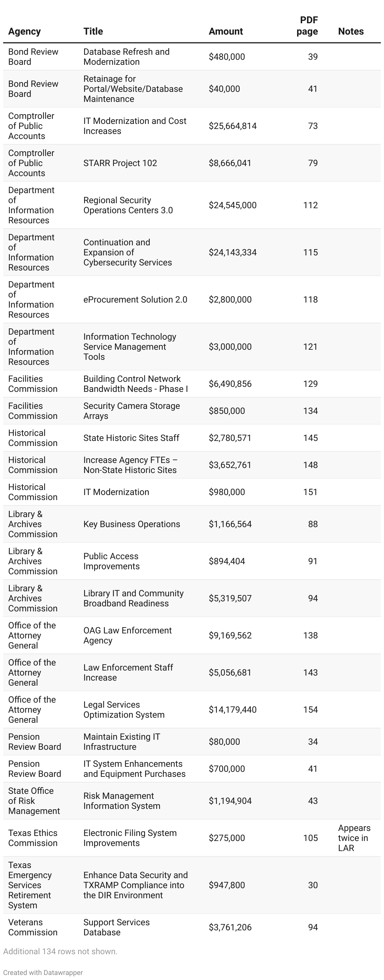Click the Agency column header
This screenshot has height=980, width=384.
(24, 31)
